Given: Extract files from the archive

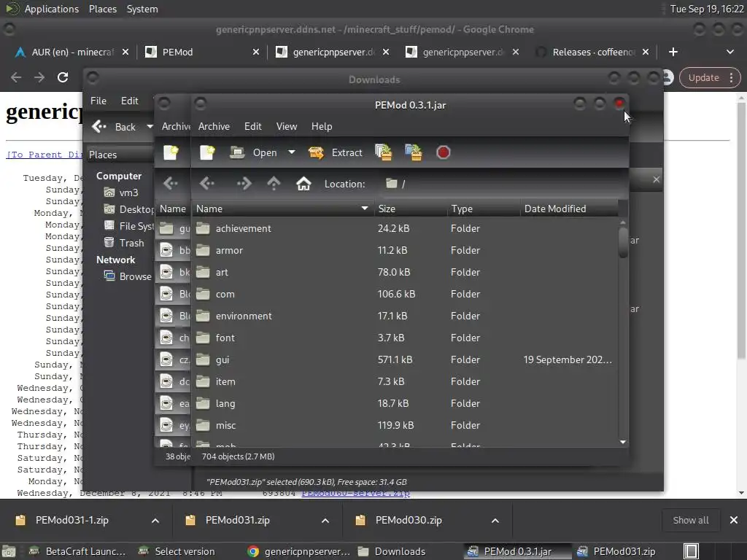Looking at the screenshot, I should pyautogui.click(x=336, y=152).
